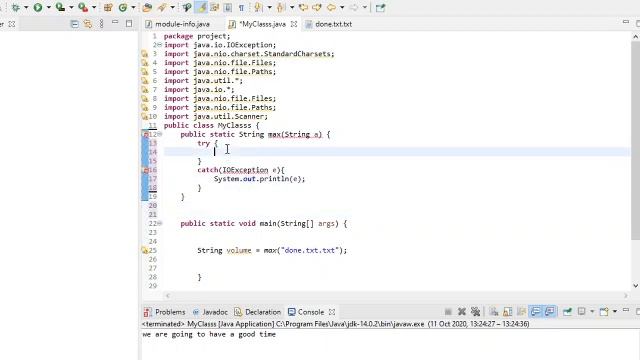Click the Previous Annotation icon

click(x=281, y=7)
